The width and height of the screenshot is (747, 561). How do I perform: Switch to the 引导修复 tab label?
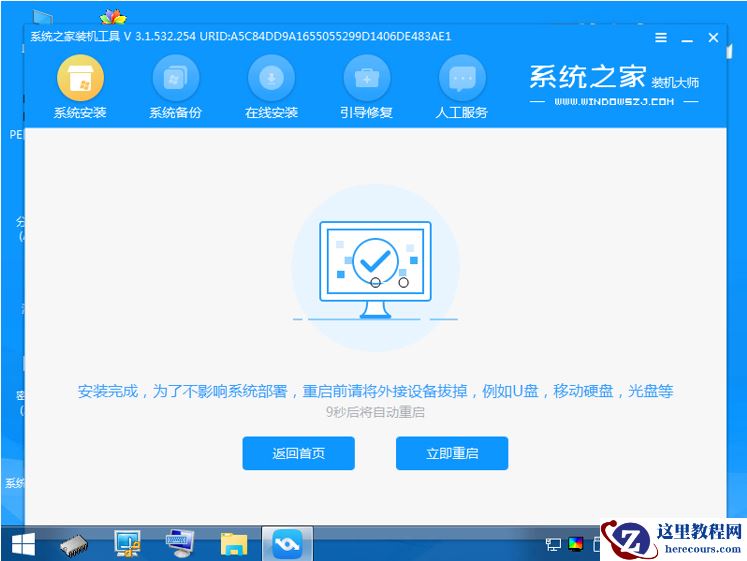tap(366, 113)
